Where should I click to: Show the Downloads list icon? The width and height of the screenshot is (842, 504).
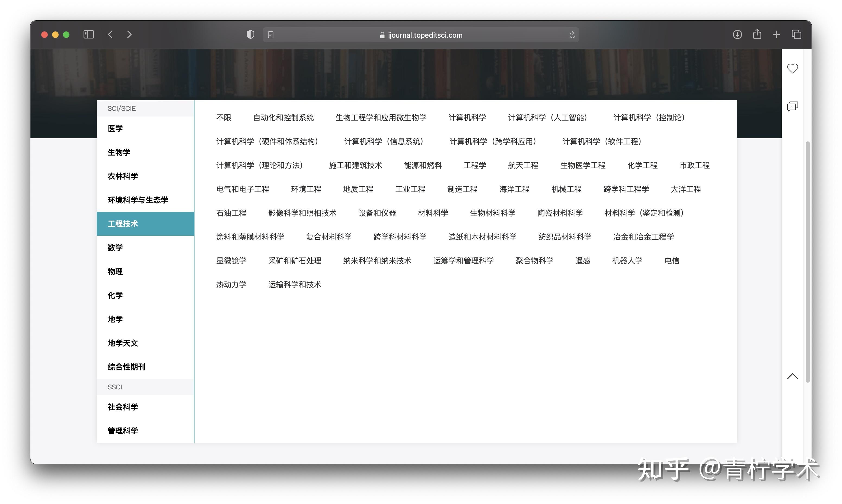[x=737, y=34]
